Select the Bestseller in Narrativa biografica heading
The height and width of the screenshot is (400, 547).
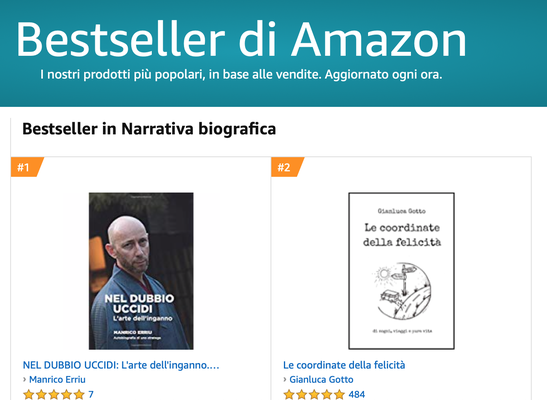[x=149, y=129]
